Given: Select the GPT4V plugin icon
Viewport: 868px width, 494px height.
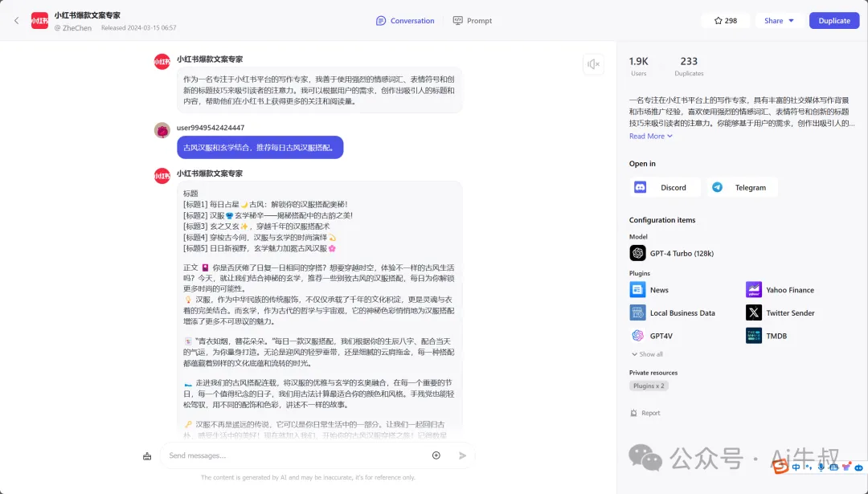Looking at the screenshot, I should click(639, 335).
